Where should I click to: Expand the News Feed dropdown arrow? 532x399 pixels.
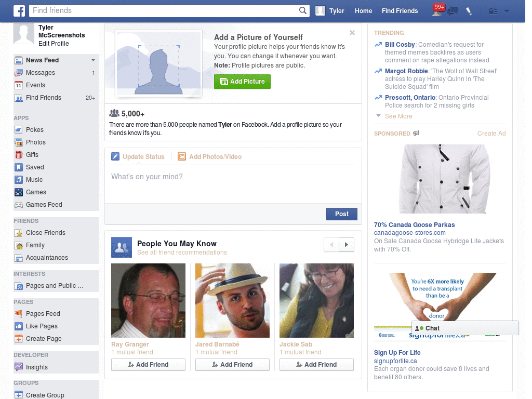coord(93,60)
